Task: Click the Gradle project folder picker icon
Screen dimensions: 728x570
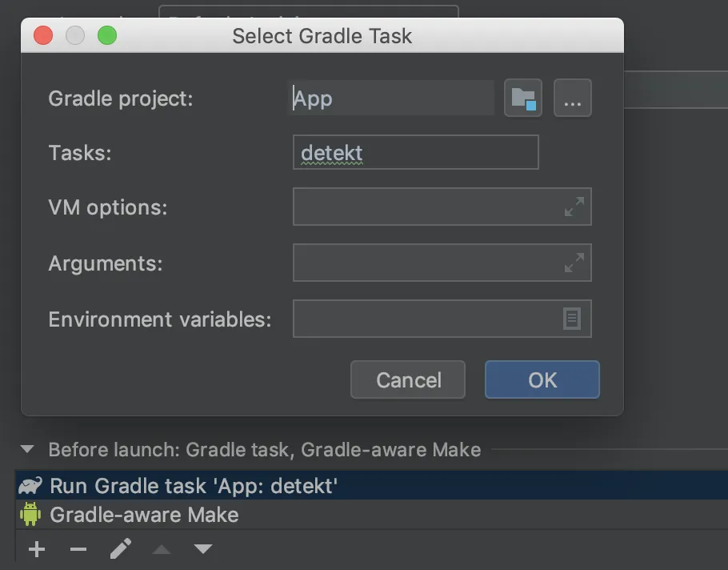Action: click(523, 98)
